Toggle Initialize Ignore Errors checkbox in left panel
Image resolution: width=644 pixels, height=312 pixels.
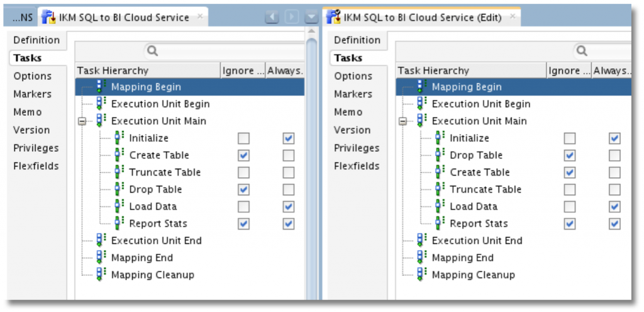point(243,138)
